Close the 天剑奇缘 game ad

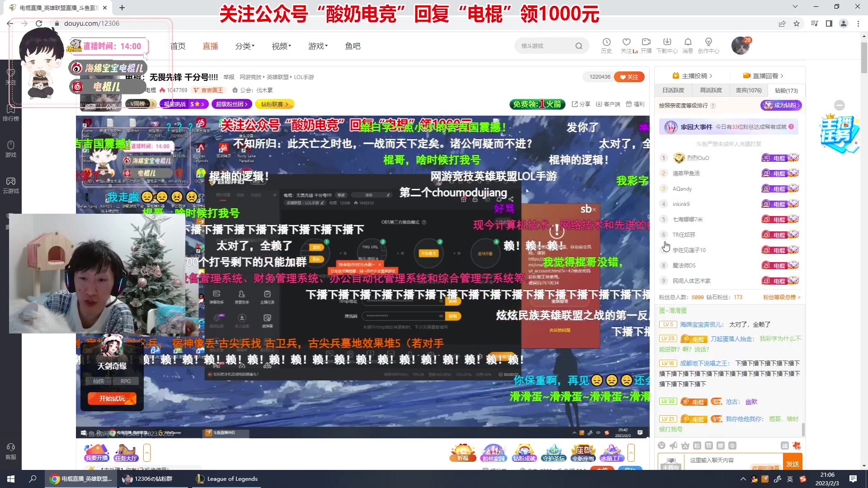click(x=143, y=344)
